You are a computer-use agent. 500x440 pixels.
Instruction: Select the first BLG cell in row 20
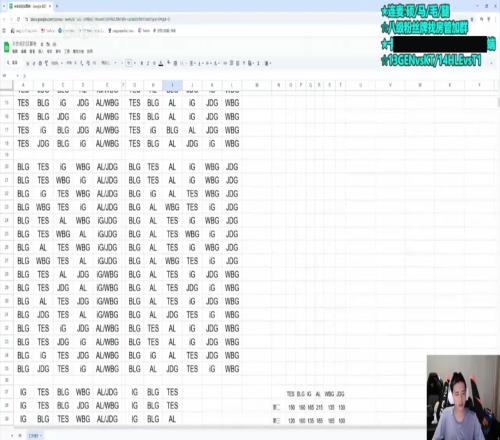pos(23,167)
